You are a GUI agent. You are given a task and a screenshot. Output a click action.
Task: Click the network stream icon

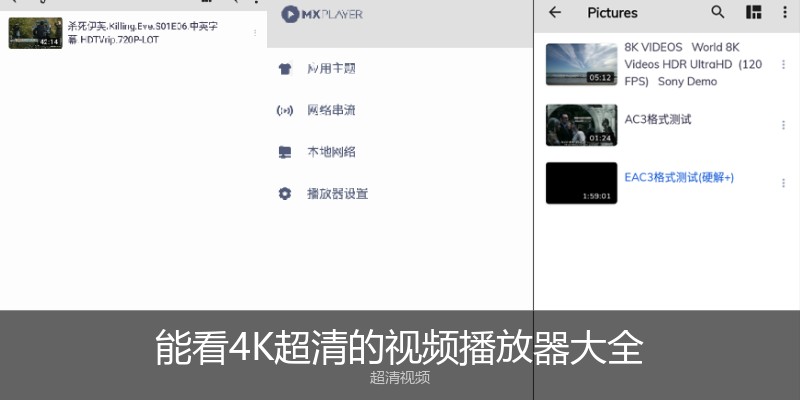pyautogui.click(x=285, y=110)
